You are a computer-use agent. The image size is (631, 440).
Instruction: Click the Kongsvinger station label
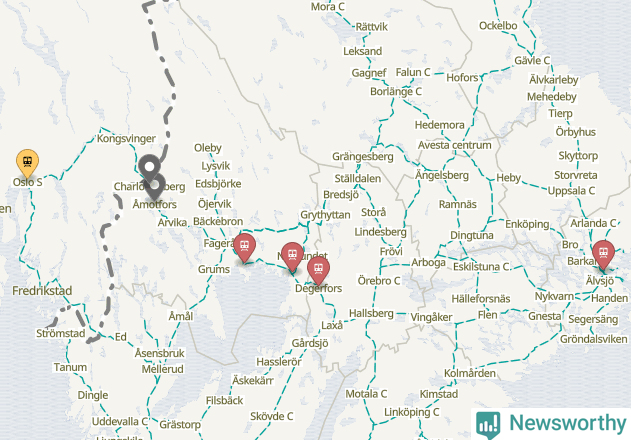tap(126, 138)
